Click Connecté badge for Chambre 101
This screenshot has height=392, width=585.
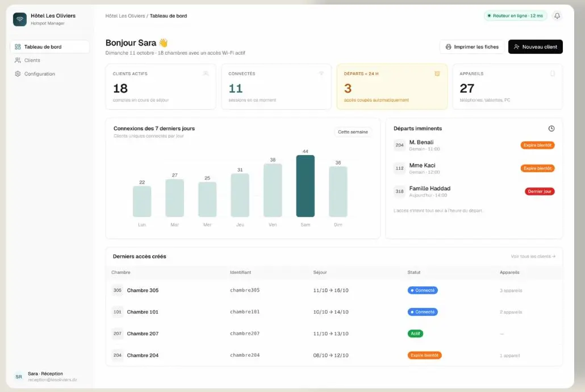tap(423, 312)
